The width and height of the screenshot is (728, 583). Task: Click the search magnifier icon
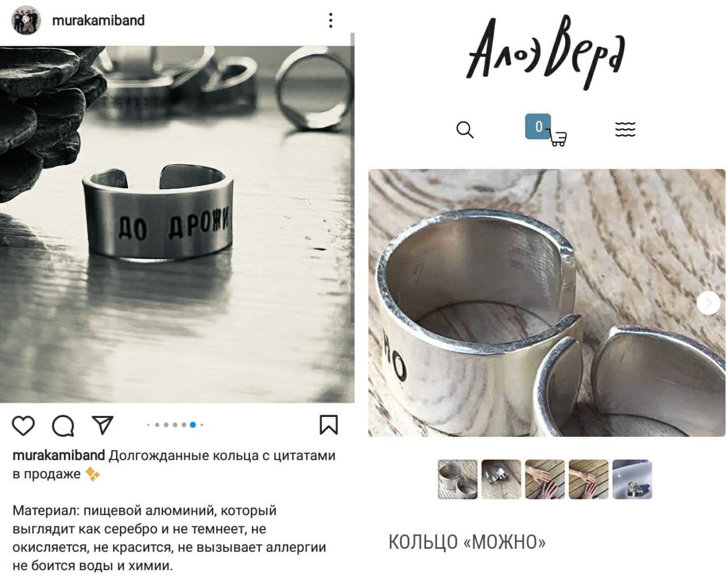(x=465, y=130)
